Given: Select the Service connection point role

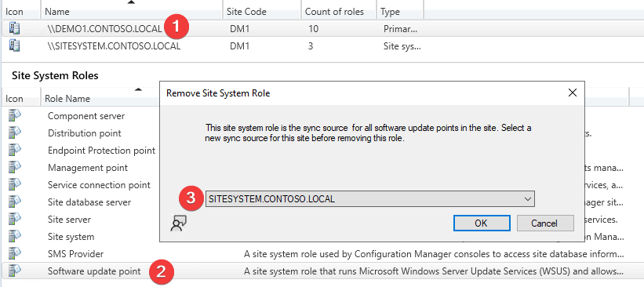Looking at the screenshot, I should 99,185.
